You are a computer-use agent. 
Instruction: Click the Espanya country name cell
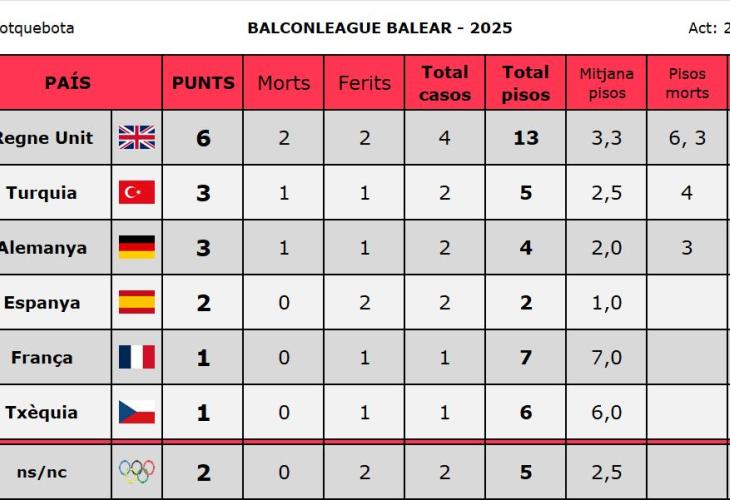[x=42, y=303]
